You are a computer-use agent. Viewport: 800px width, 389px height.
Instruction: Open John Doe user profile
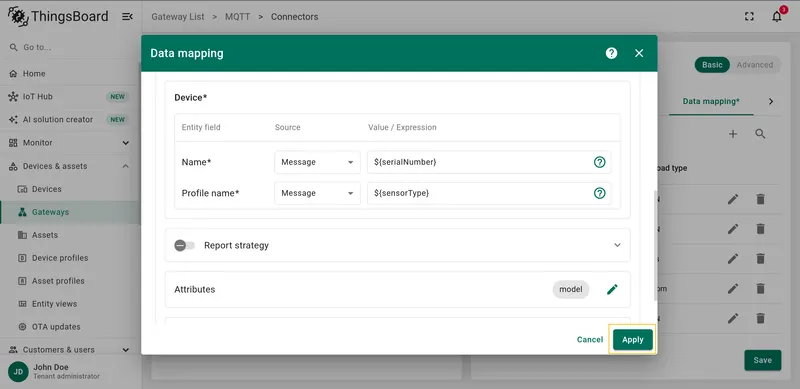tap(54, 371)
